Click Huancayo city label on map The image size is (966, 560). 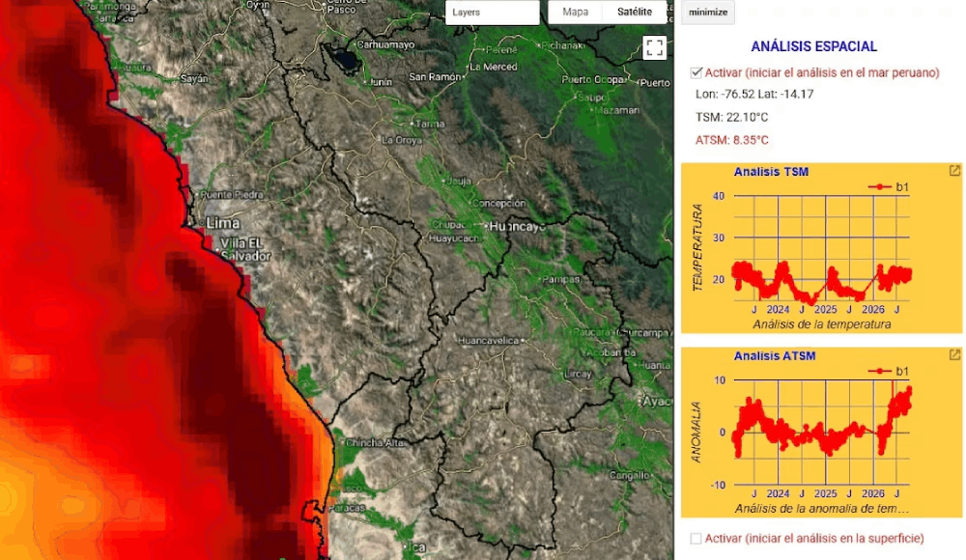[x=518, y=227]
